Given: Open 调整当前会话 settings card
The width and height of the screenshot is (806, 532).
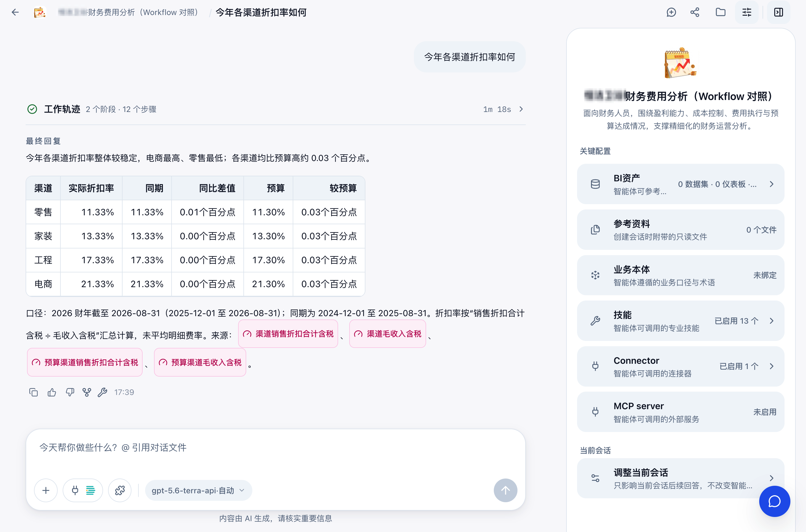Looking at the screenshot, I should (680, 478).
